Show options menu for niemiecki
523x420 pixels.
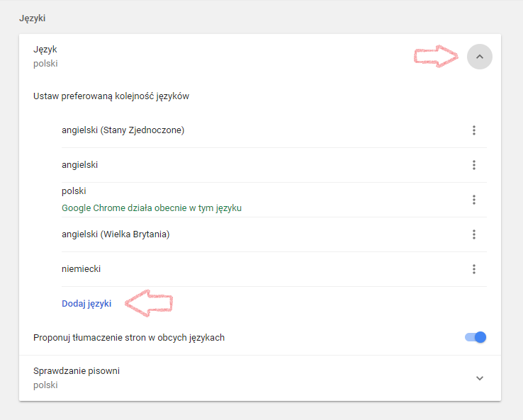473,269
